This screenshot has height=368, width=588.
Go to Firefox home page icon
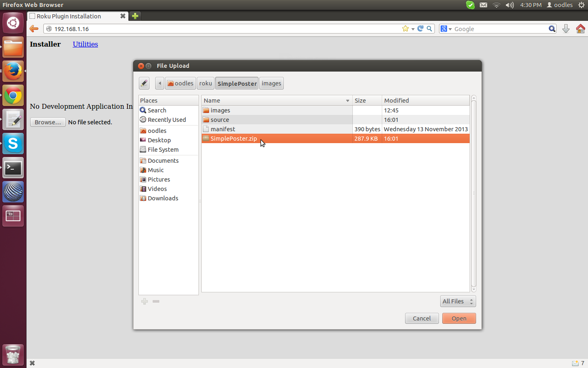580,29
